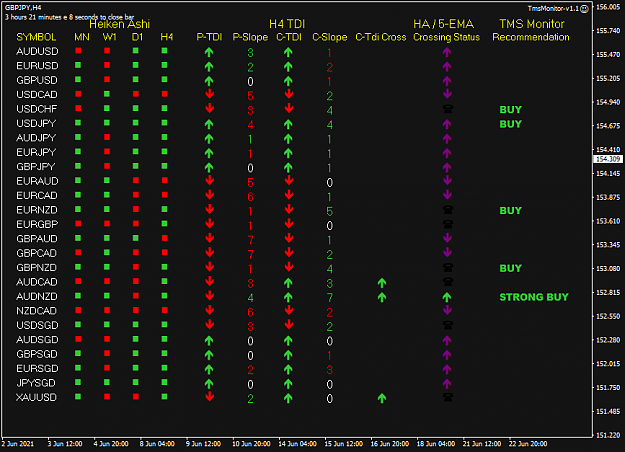Click the TmsMonitor-v1.1 label
Image resolution: width=625 pixels, height=452 pixels.
[x=553, y=8]
